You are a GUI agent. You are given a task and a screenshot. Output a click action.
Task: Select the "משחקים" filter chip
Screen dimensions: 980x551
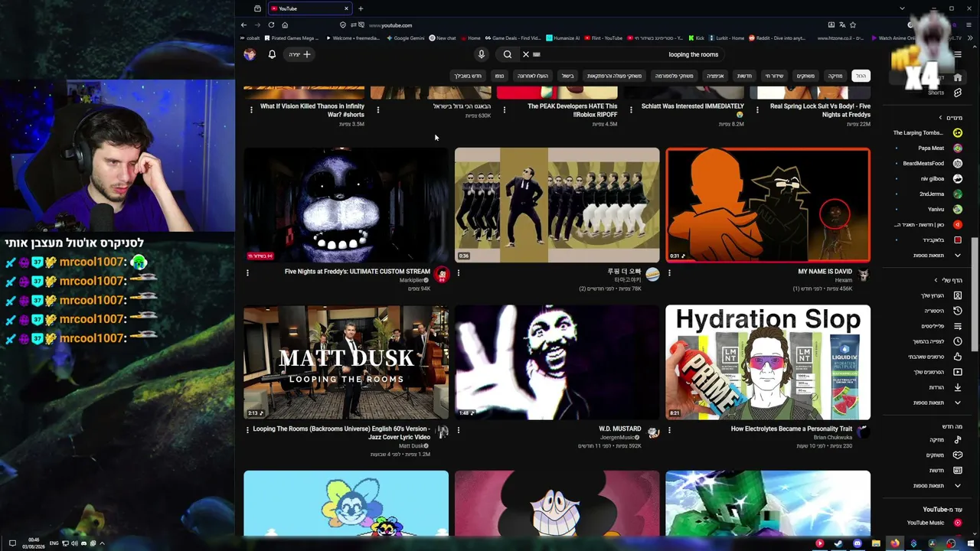tap(805, 76)
